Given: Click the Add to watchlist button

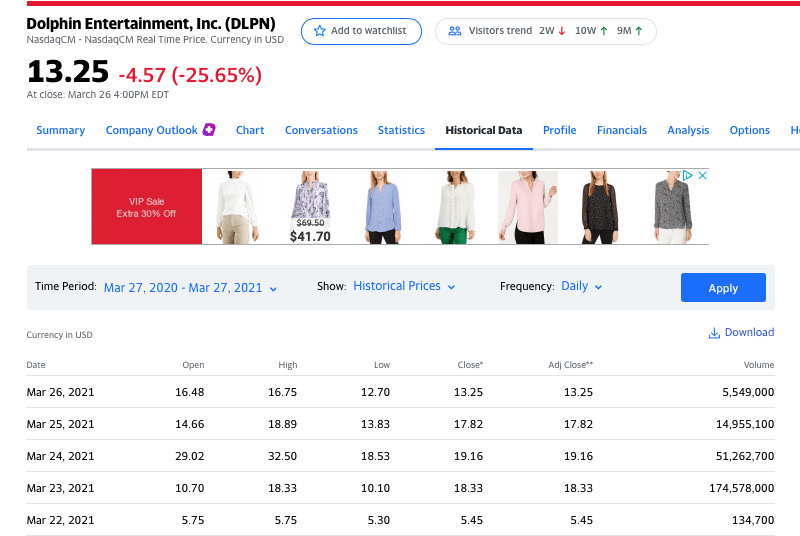Looking at the screenshot, I should (361, 31).
